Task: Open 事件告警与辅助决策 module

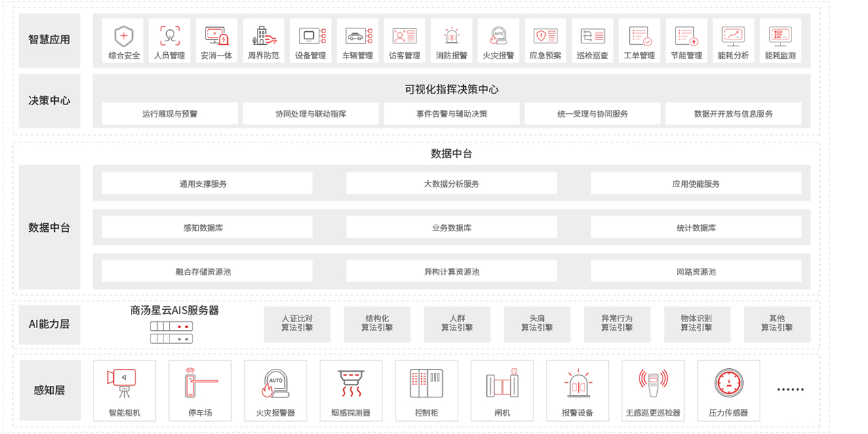Action: 452,114
